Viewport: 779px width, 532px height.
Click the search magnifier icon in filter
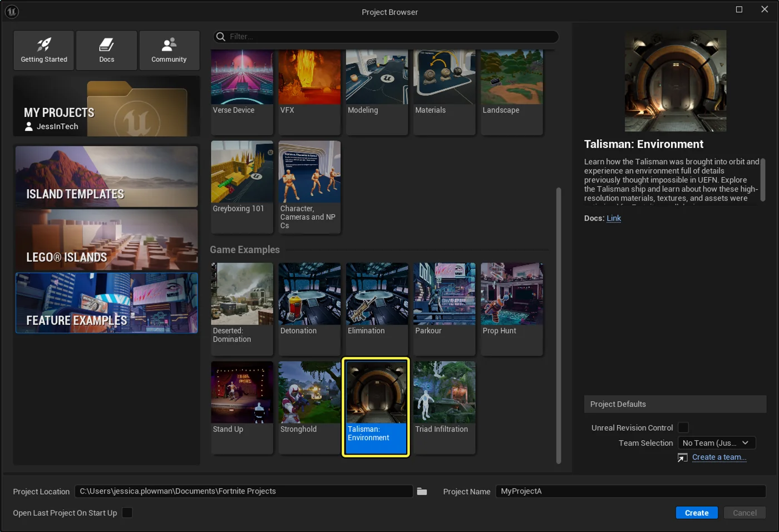[x=221, y=37]
